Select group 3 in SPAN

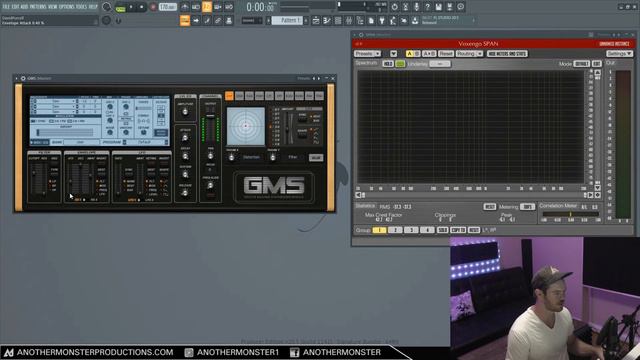[411, 230]
